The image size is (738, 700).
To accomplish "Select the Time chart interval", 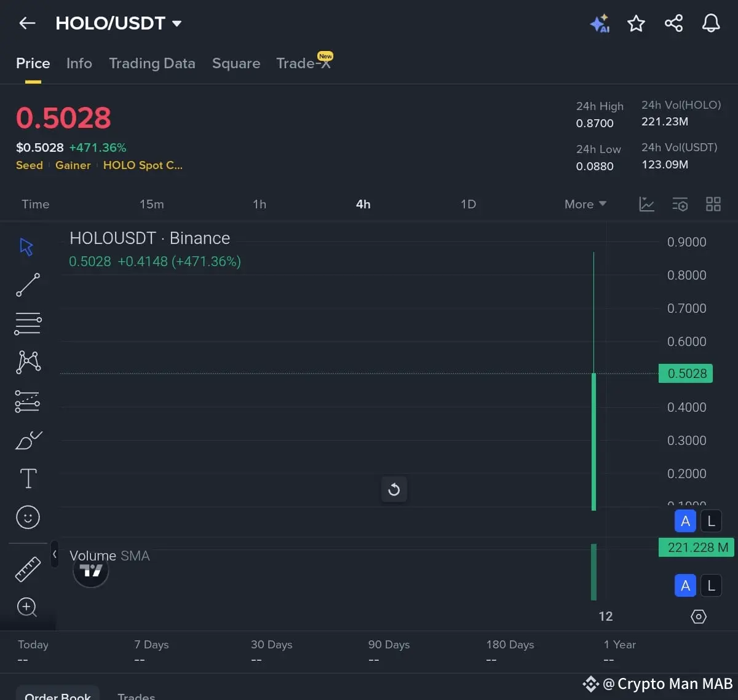I will click(x=36, y=204).
